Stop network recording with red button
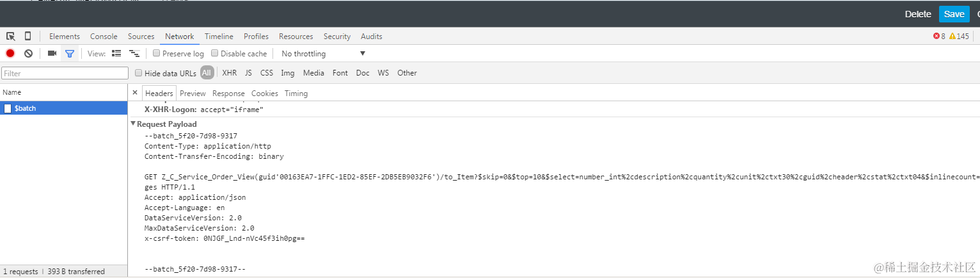Image resolution: width=980 pixels, height=278 pixels. [x=10, y=53]
